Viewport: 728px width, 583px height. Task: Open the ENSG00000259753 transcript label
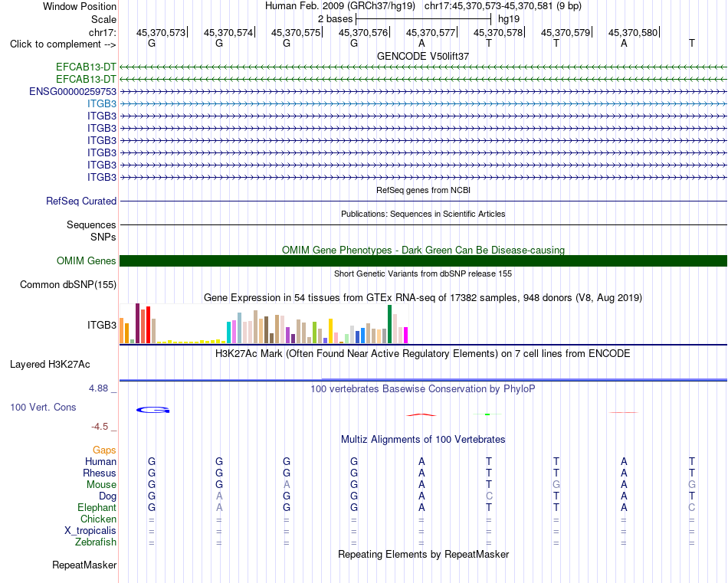(73, 91)
